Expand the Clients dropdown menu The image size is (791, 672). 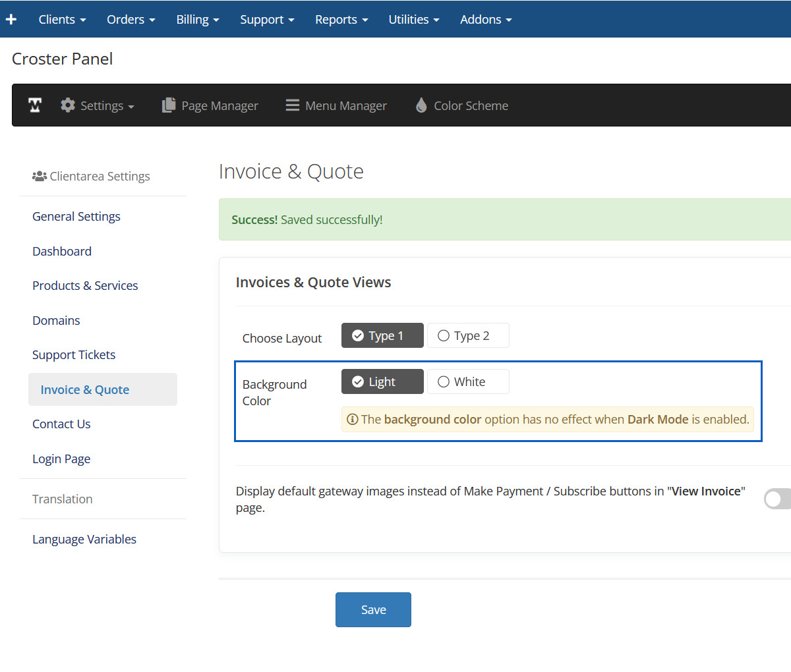62,20
